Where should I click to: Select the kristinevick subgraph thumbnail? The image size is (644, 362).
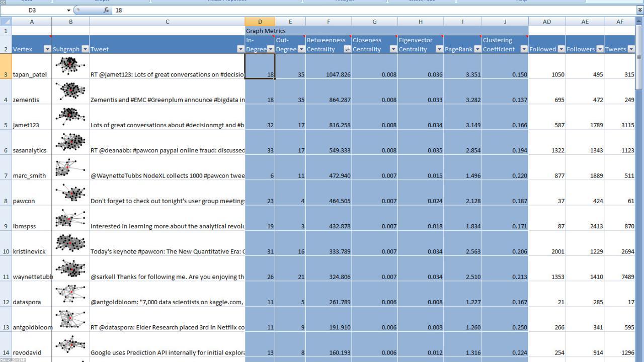coord(70,243)
